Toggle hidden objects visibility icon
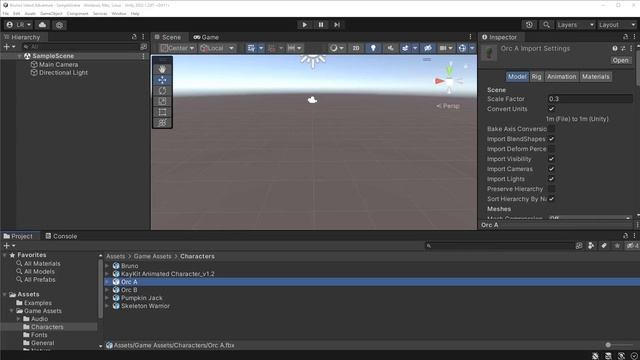640x360 pixels. 428,48
